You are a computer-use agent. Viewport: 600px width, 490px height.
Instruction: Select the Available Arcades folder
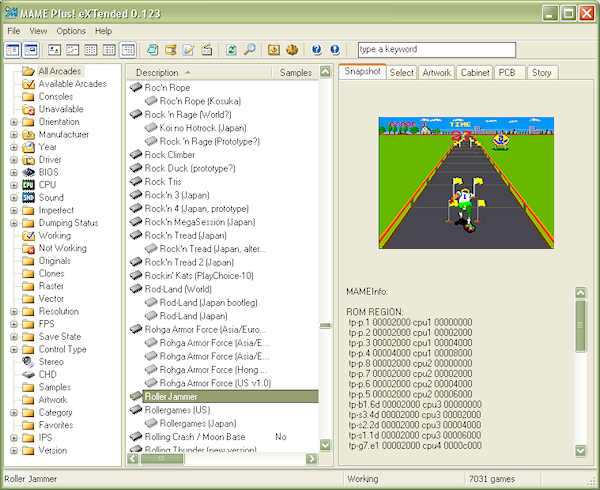tap(72, 84)
